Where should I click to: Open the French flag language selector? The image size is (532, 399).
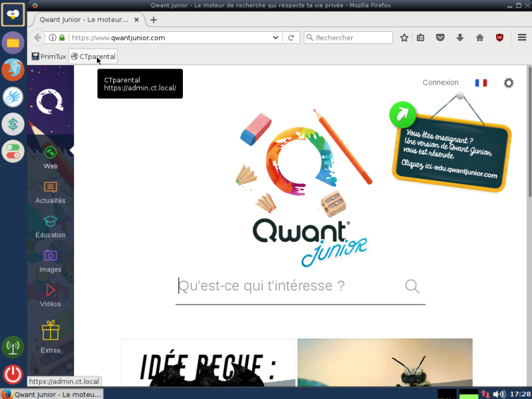tap(481, 82)
